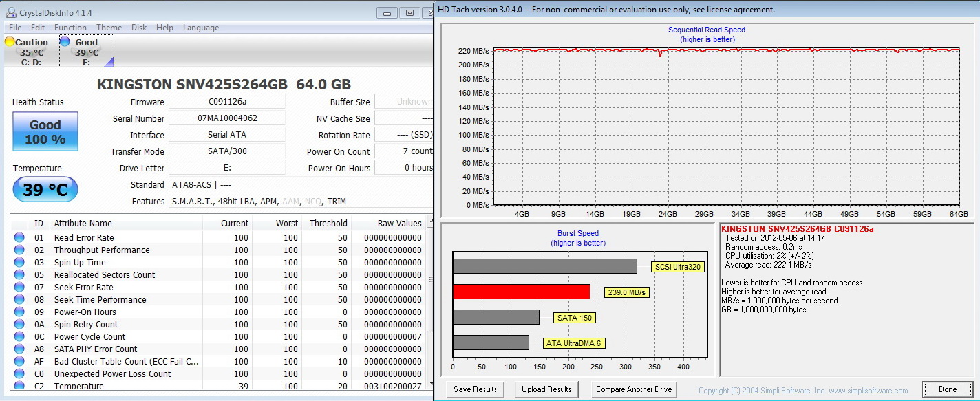This screenshot has height=401, width=980.
Task: Click the Transfer Mode field SATA/300
Action: [x=227, y=151]
